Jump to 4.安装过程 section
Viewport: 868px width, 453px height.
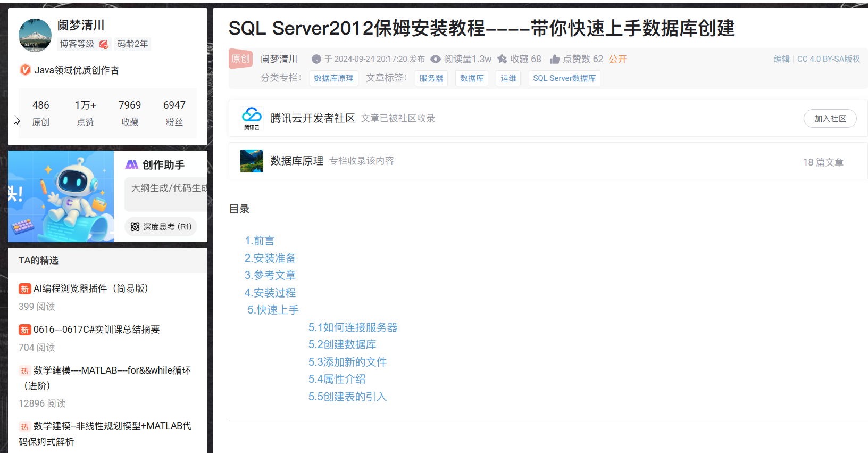tap(270, 293)
